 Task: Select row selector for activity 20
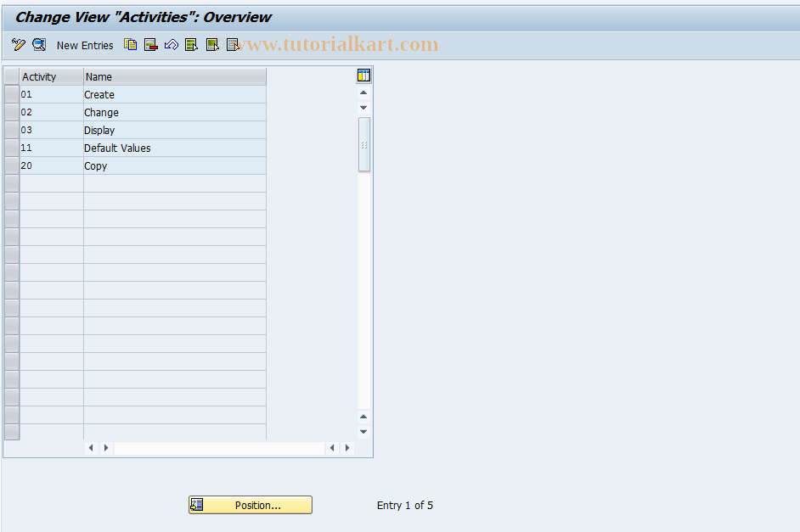12,165
